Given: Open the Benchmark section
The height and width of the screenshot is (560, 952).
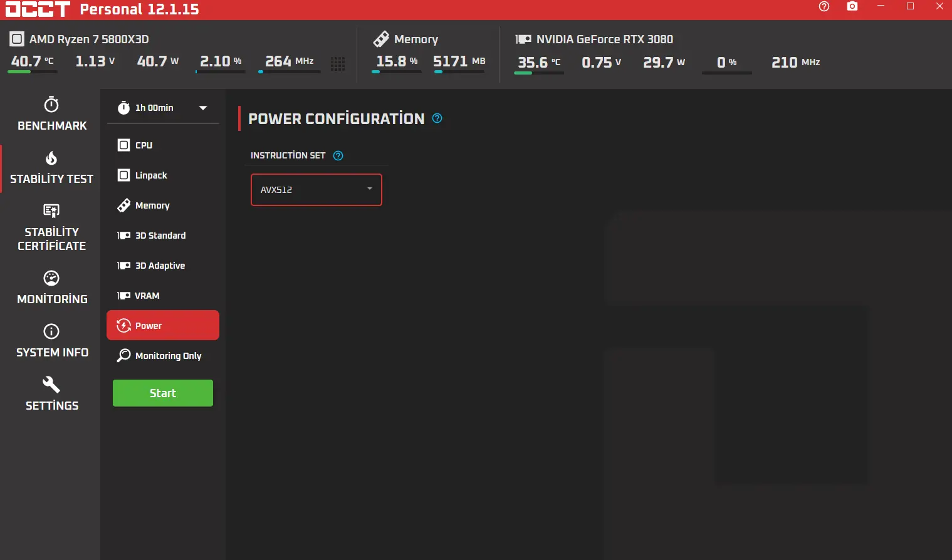Looking at the screenshot, I should pos(51,114).
